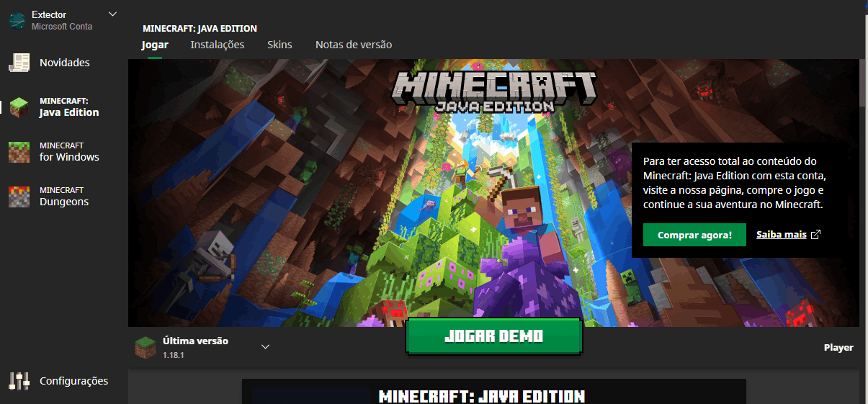Click the Jogar Demo button
Viewport: 868px width, 404px height.
click(x=493, y=336)
